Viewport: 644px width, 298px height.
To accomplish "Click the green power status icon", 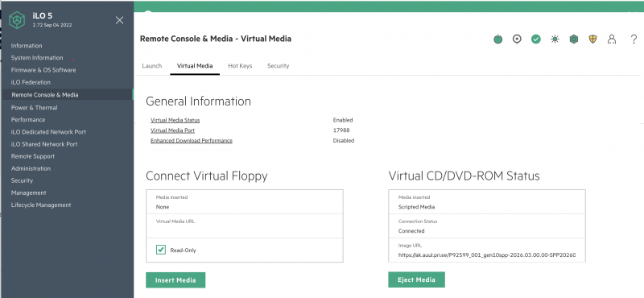I will coord(497,39).
